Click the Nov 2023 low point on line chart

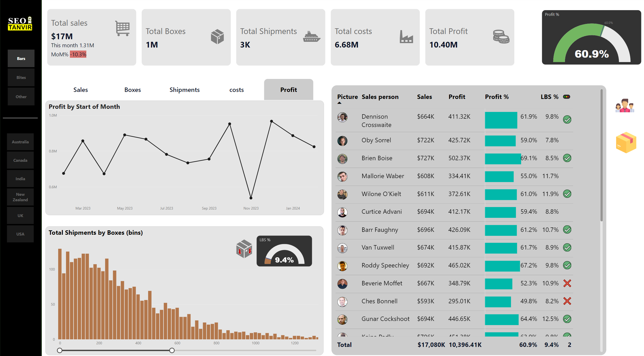[x=251, y=198]
